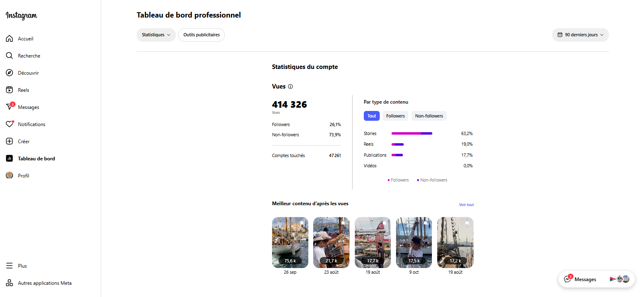Expand the Statistiques dropdown
The width and height of the screenshot is (644, 297).
(156, 35)
